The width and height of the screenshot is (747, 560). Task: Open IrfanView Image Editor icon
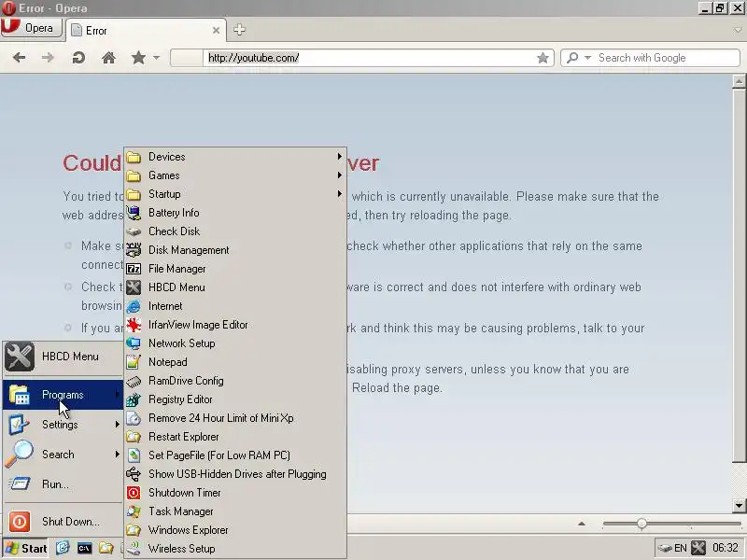[x=134, y=325]
